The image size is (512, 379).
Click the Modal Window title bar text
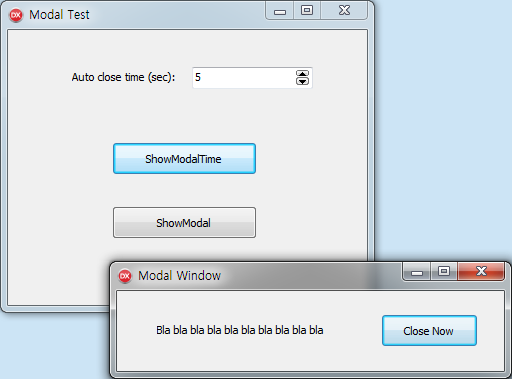coord(179,276)
